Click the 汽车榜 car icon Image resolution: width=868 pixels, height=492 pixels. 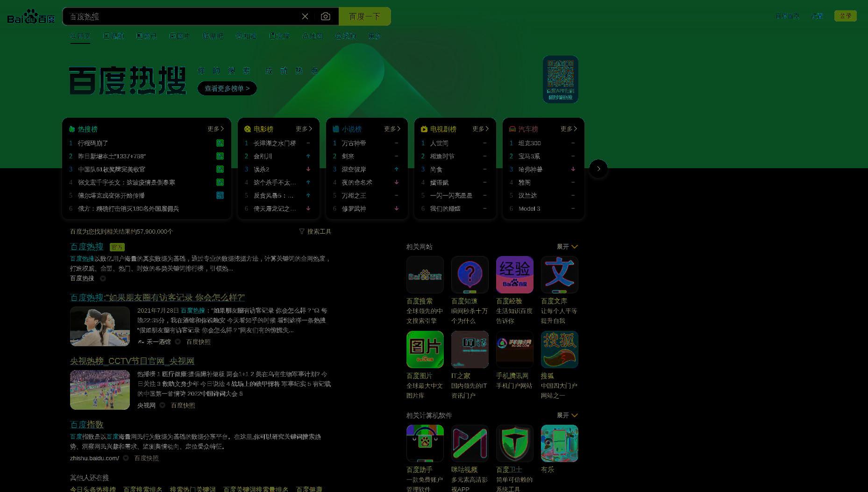click(x=512, y=129)
